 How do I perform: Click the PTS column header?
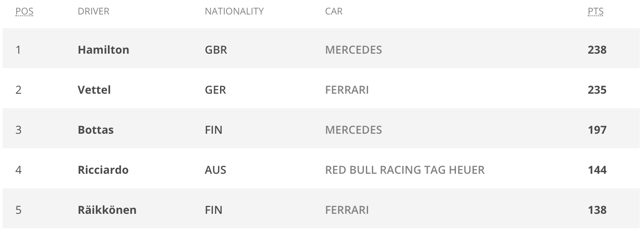(x=595, y=11)
